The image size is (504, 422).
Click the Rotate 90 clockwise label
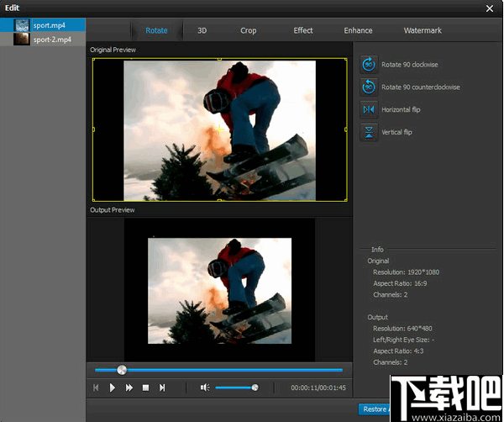410,65
